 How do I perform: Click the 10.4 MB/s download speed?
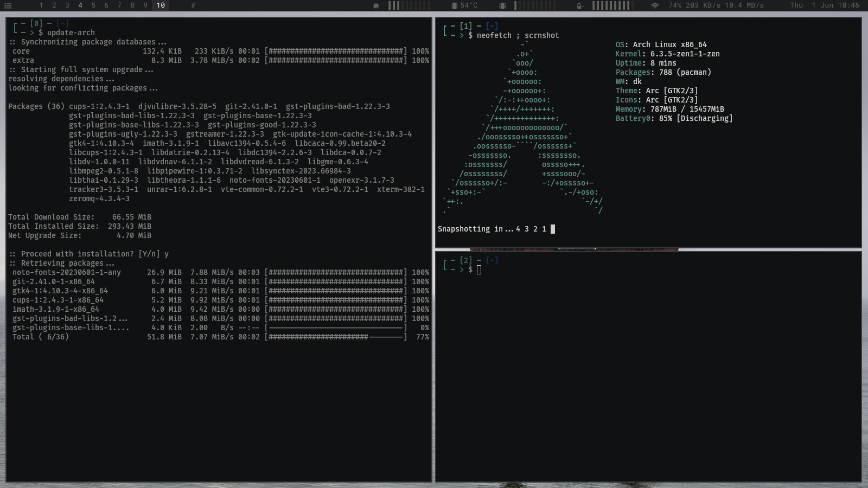coord(744,5)
